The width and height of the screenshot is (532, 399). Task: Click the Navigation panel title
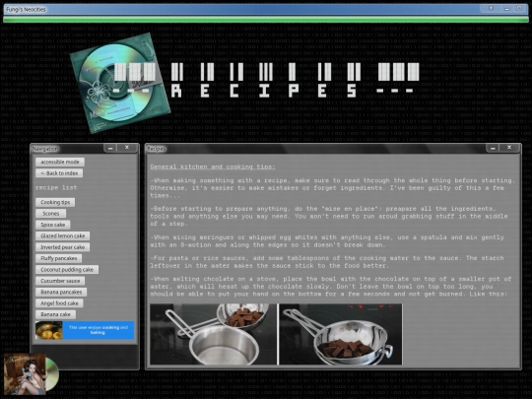coord(45,149)
